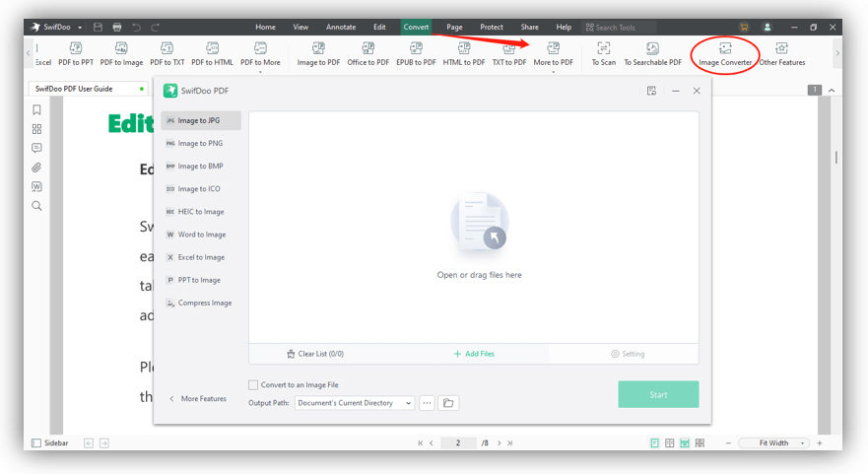Open the Output Path dropdown

(x=355, y=403)
